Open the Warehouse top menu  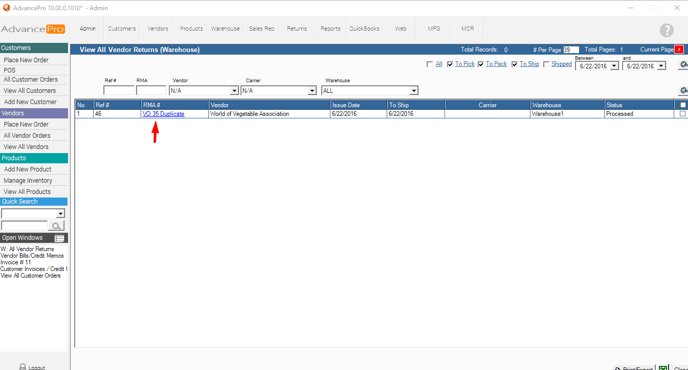(225, 29)
